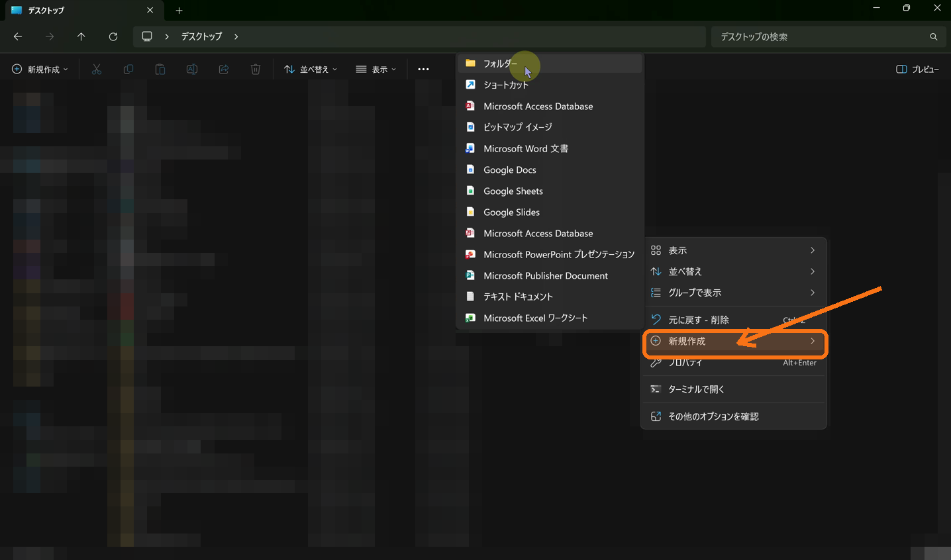
Task: Toggle the プレビュー preview pane
Action: [918, 69]
